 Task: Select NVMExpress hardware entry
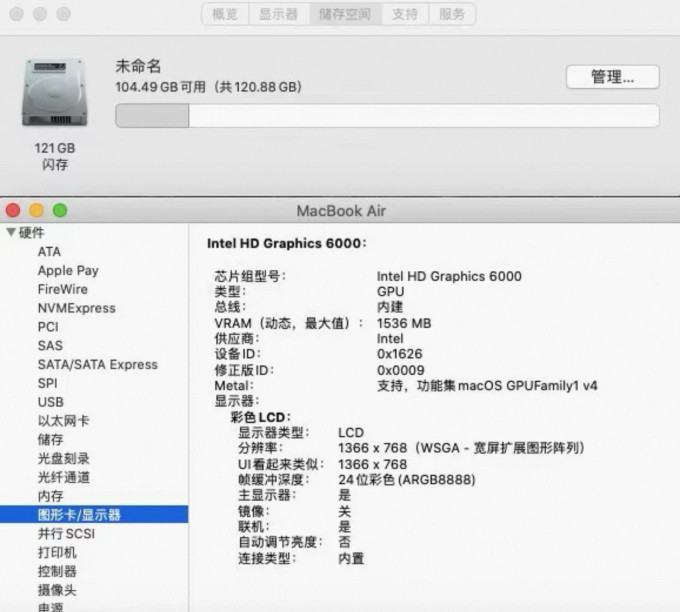click(77, 308)
